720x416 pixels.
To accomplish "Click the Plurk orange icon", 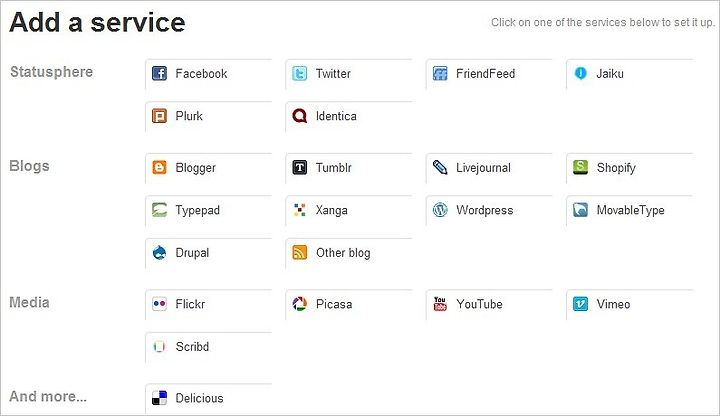I will (159, 116).
